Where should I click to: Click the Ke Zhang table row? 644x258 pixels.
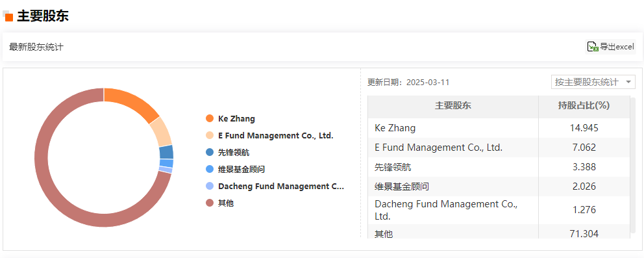(499, 128)
